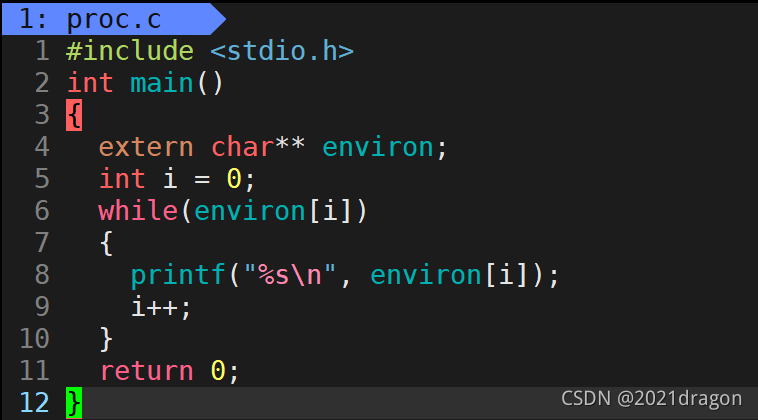Click line number 1 in the gutter
This screenshot has height=420, width=758.
(x=42, y=51)
